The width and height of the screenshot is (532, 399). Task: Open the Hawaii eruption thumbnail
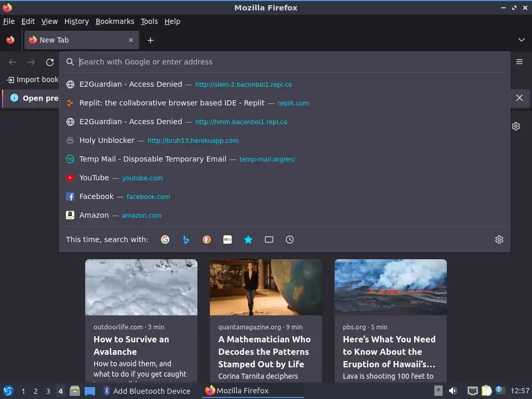point(391,287)
